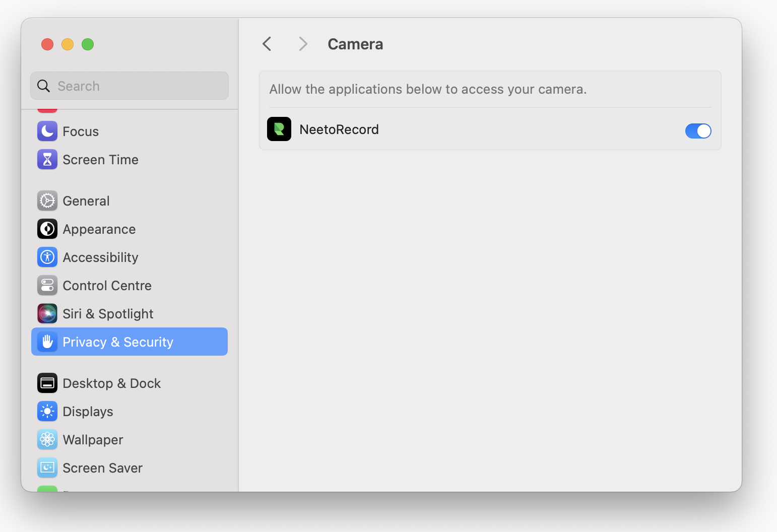Open the General settings gear icon

(x=47, y=201)
